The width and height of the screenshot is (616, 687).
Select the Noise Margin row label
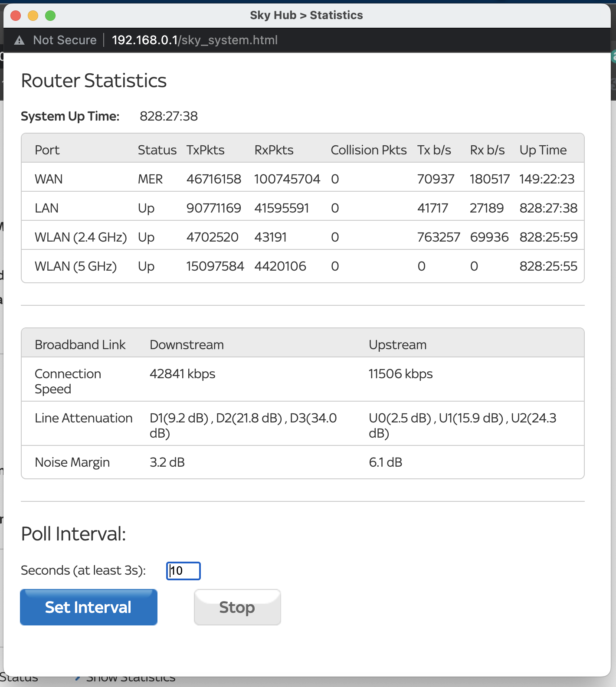click(72, 462)
